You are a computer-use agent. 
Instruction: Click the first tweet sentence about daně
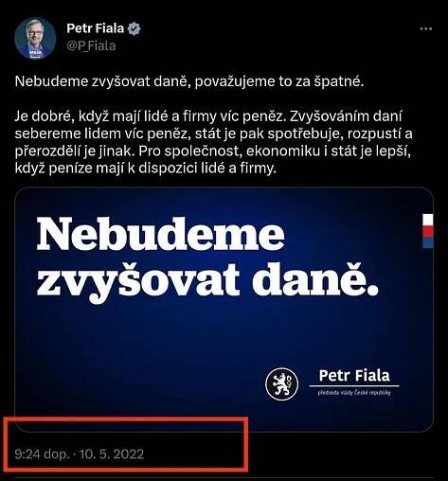pyautogui.click(x=189, y=81)
